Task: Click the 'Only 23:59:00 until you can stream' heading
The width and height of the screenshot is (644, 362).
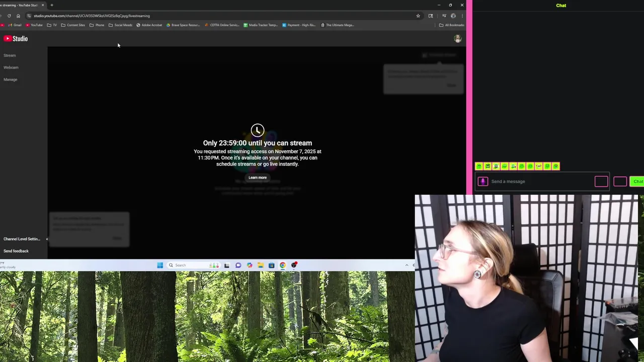Action: tap(257, 143)
